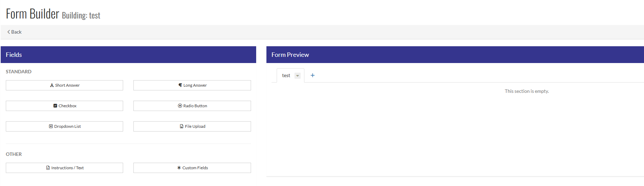644x186 pixels.
Task: Add a Long Answer field
Action: pos(192,85)
